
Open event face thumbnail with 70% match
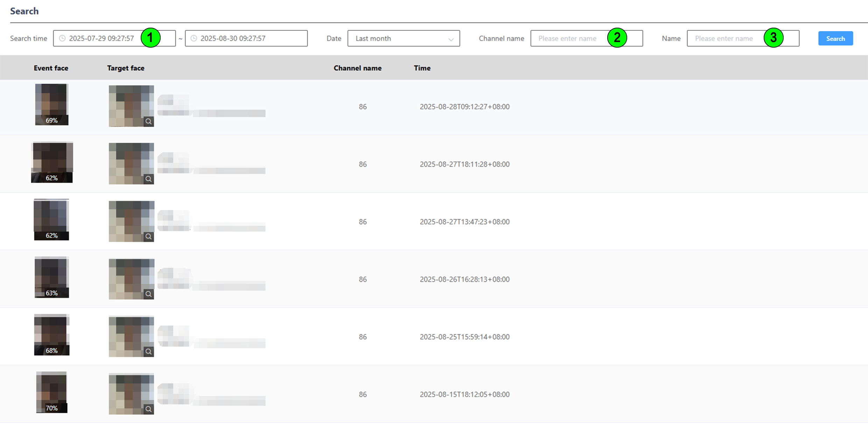pyautogui.click(x=52, y=392)
